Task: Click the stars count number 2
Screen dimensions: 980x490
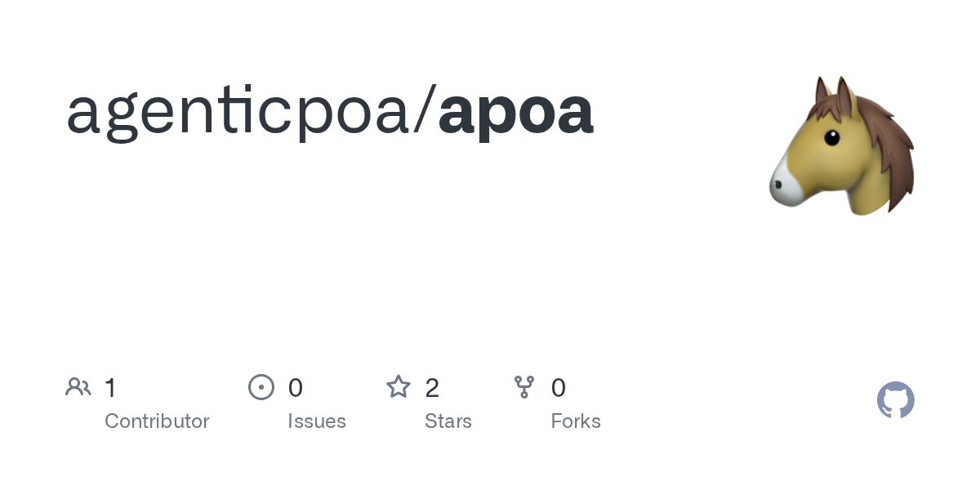Action: point(433,388)
